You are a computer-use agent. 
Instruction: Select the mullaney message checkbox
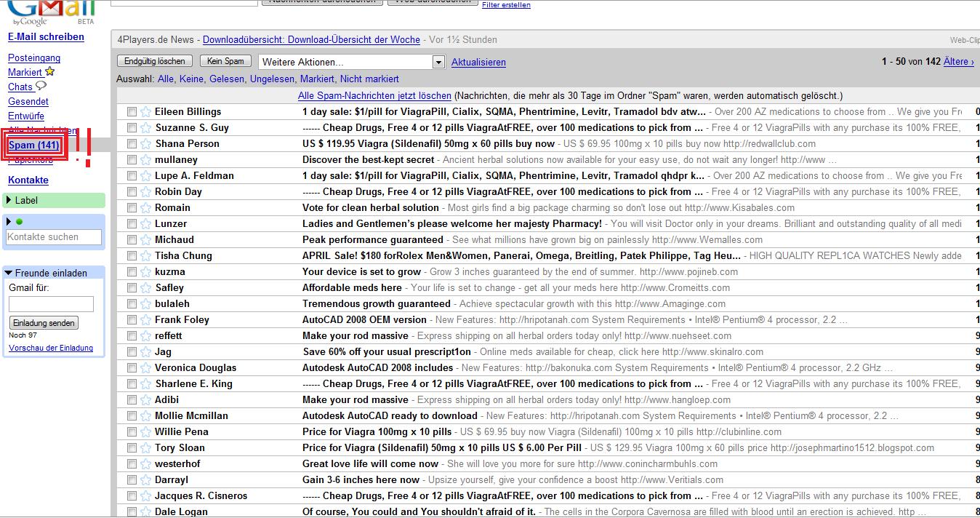[x=132, y=160]
